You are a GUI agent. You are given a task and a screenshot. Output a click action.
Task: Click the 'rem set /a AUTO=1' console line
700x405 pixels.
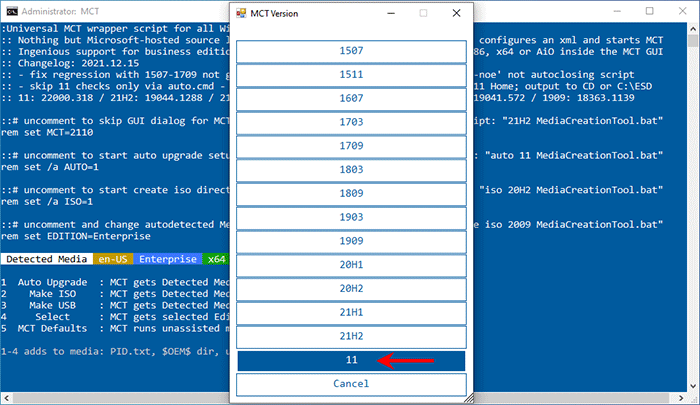[50, 167]
